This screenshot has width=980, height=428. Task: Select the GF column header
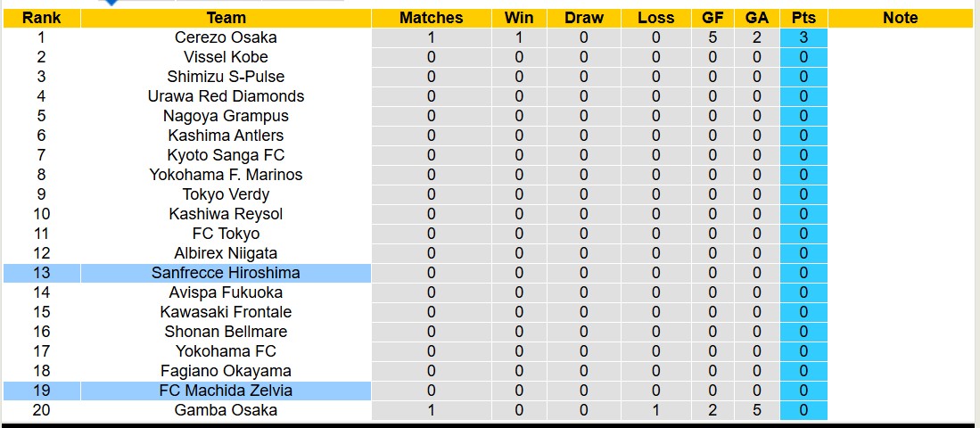tap(712, 18)
